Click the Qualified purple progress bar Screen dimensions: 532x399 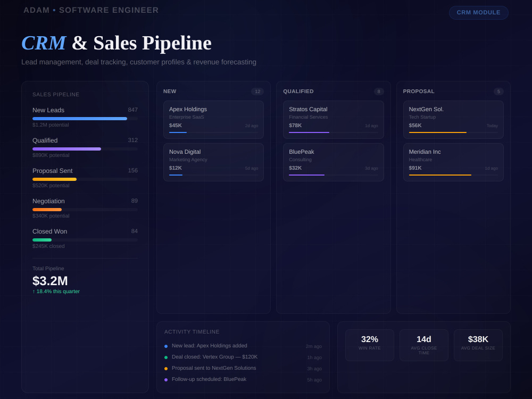[x=85, y=149]
